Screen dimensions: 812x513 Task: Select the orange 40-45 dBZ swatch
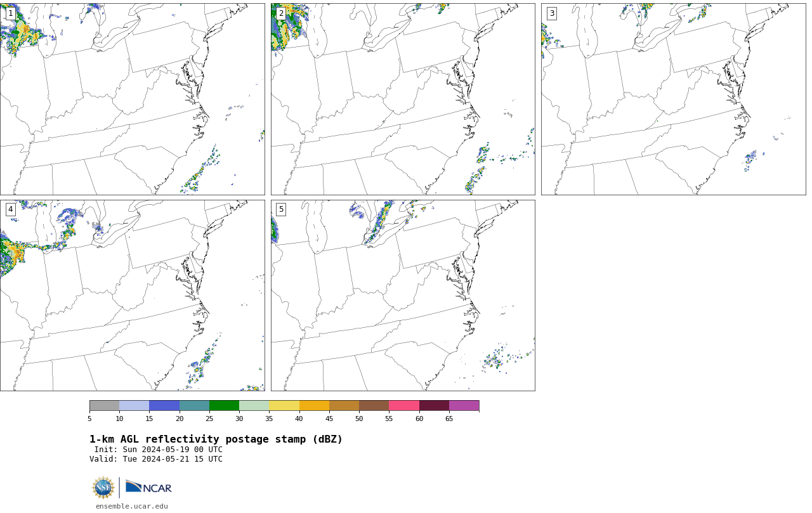pos(314,406)
